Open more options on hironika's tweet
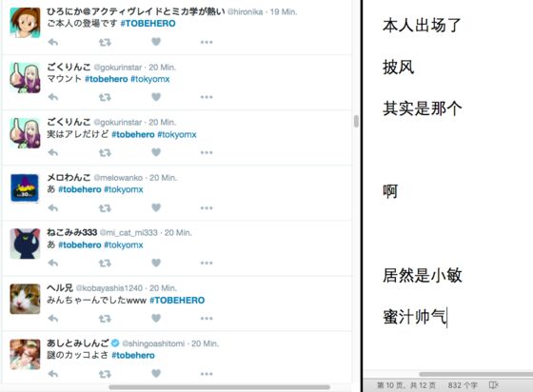Screen dimensions: 533x392 tap(207, 42)
